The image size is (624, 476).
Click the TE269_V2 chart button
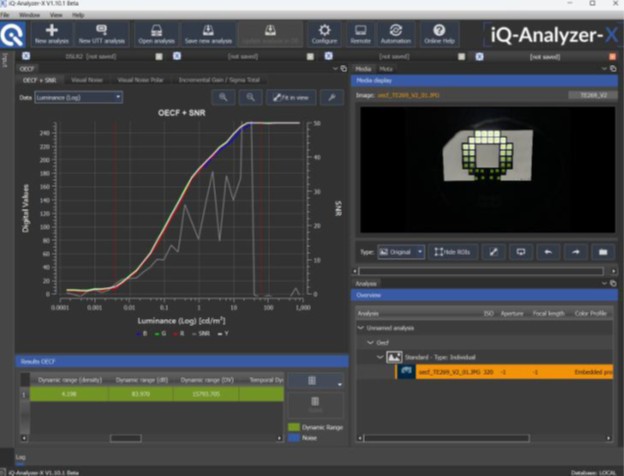click(x=593, y=95)
